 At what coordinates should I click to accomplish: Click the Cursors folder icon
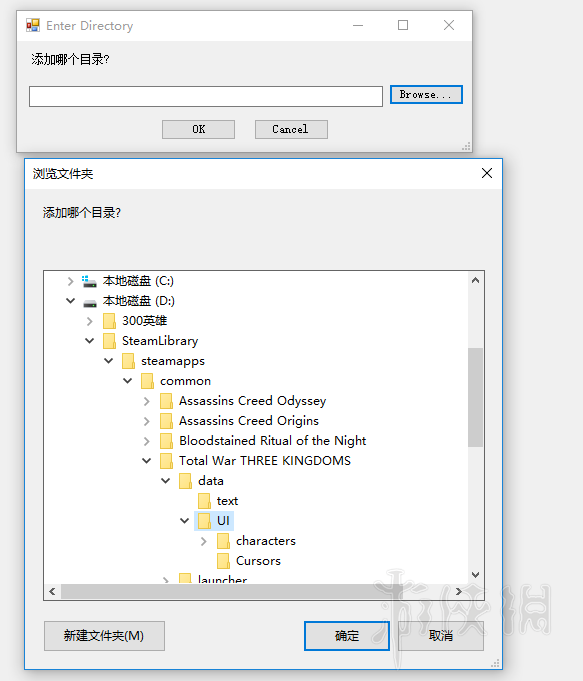[x=223, y=561]
